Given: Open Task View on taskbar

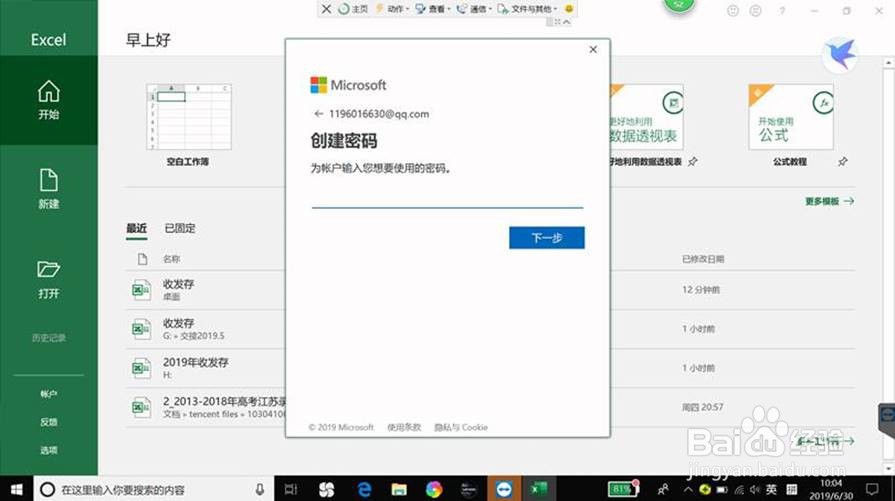Looking at the screenshot, I should [291, 489].
